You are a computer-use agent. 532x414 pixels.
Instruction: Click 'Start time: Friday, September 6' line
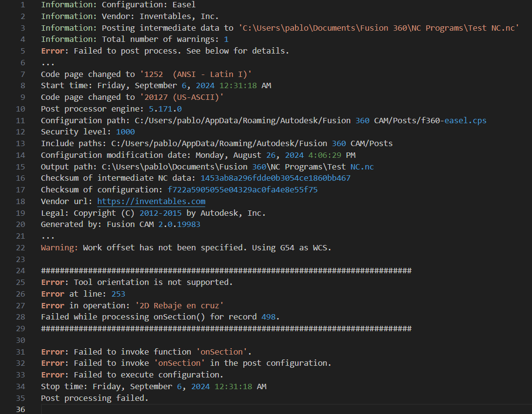point(156,85)
